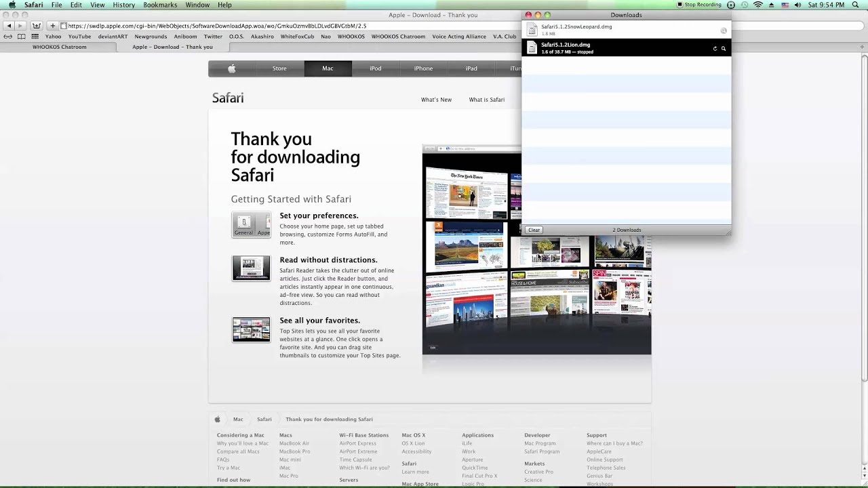Open MacBook Air footer link
This screenshot has width=868, height=488.
[x=294, y=443]
